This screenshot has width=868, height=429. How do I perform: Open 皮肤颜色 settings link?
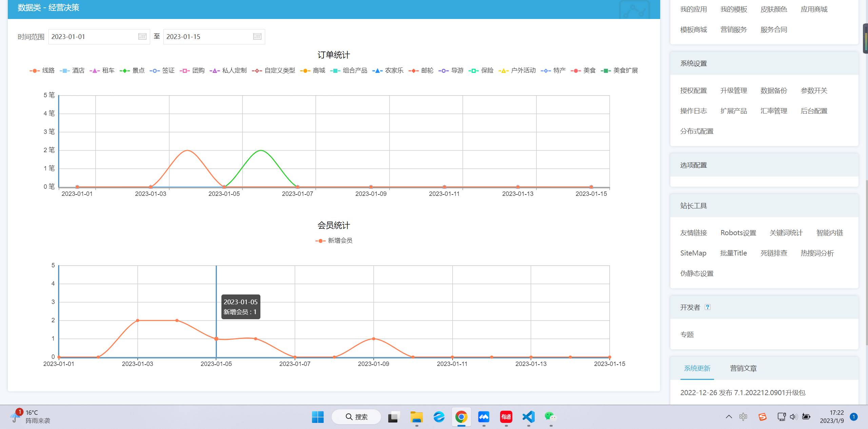tap(774, 9)
